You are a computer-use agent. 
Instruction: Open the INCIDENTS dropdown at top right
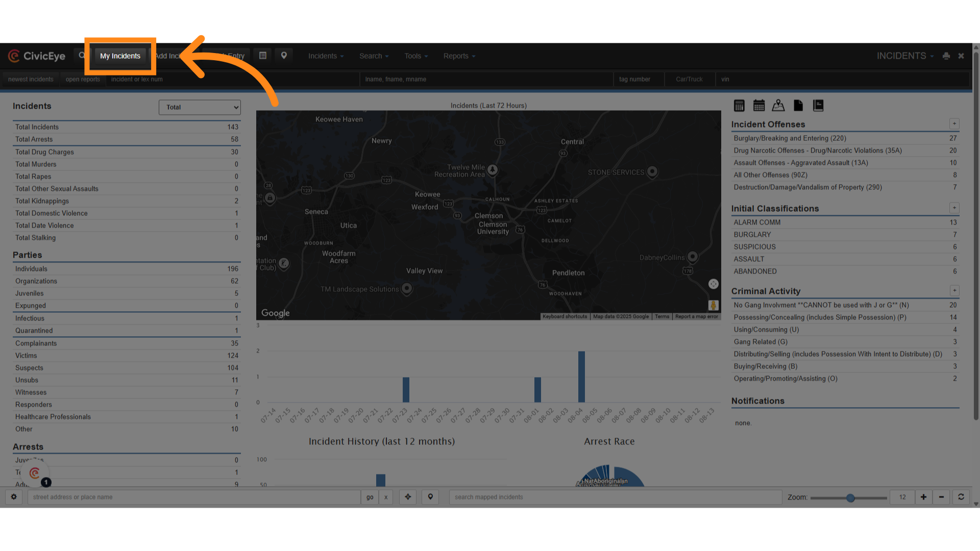click(x=905, y=56)
